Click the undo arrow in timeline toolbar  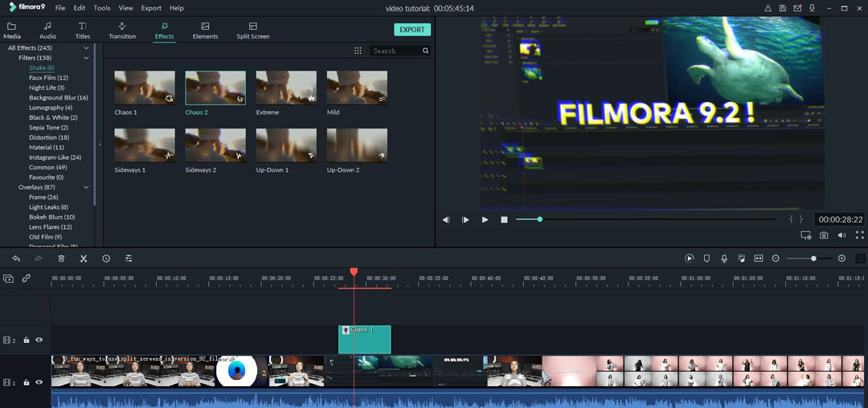[16, 259]
